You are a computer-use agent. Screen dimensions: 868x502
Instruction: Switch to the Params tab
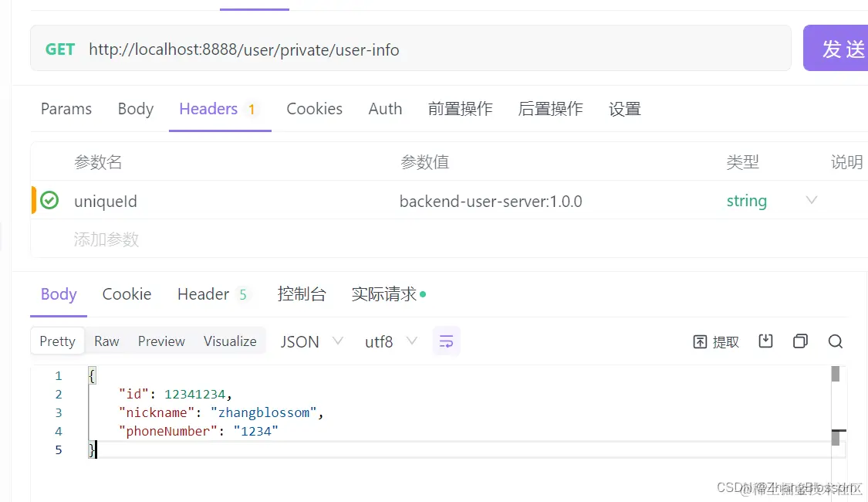[x=66, y=109]
